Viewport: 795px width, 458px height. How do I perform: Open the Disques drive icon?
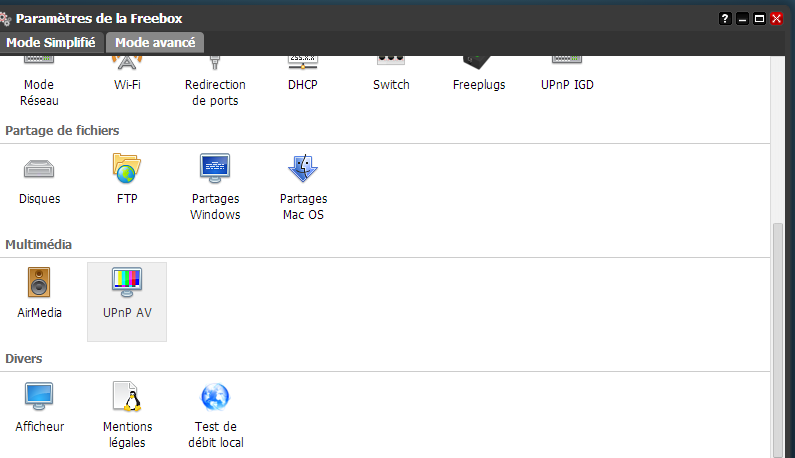39,169
